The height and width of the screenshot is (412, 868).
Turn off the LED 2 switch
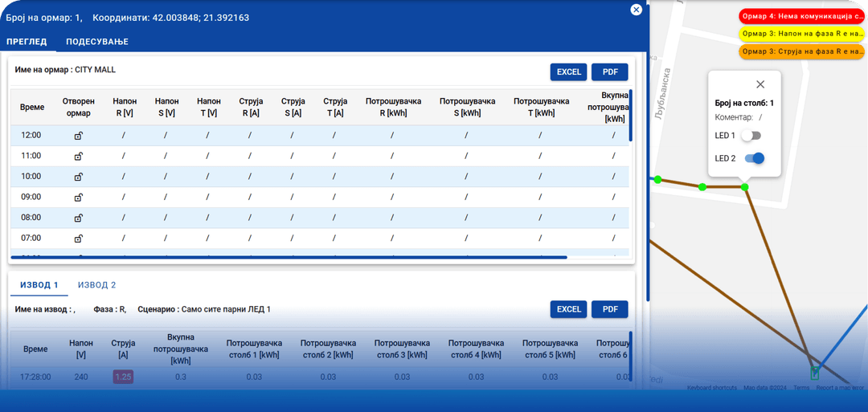[x=754, y=158]
